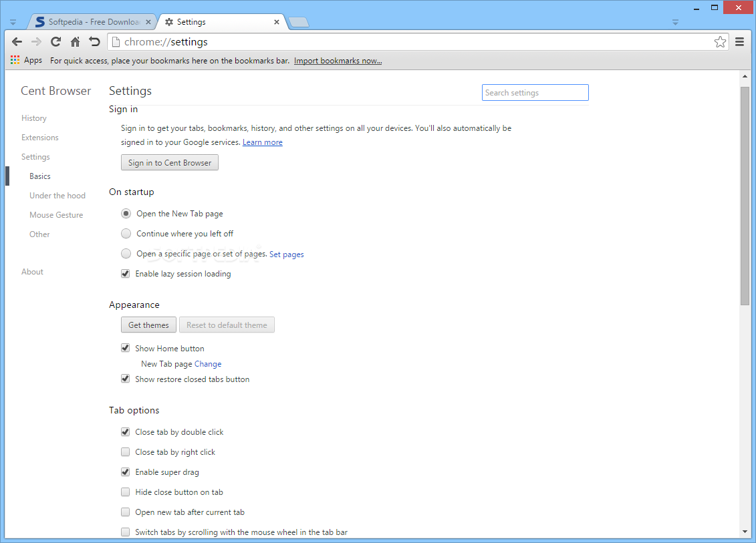This screenshot has width=756, height=543.
Task: Click Change link for New Tab page
Action: click(208, 364)
